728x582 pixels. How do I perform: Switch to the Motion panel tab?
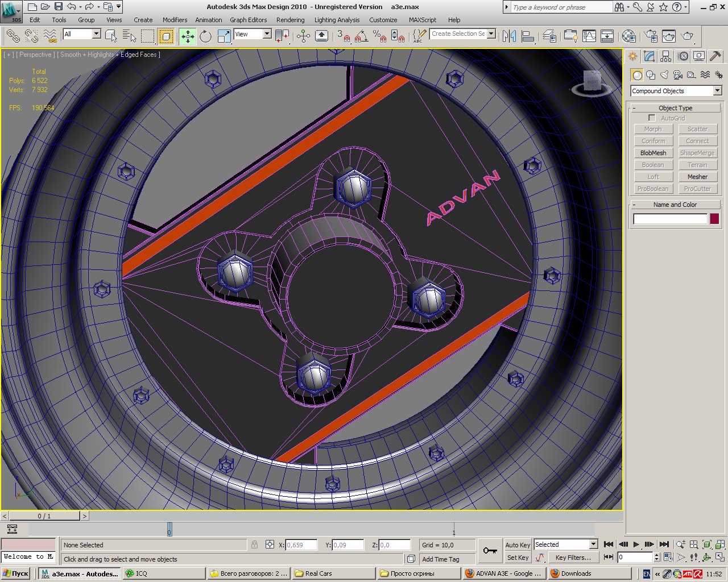[683, 56]
